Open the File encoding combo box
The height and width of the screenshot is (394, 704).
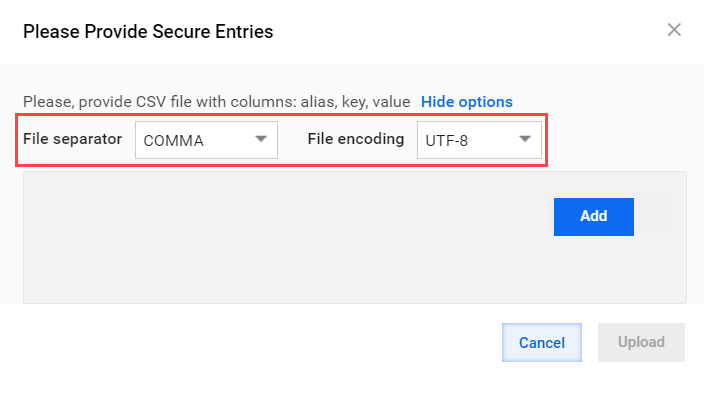(479, 140)
